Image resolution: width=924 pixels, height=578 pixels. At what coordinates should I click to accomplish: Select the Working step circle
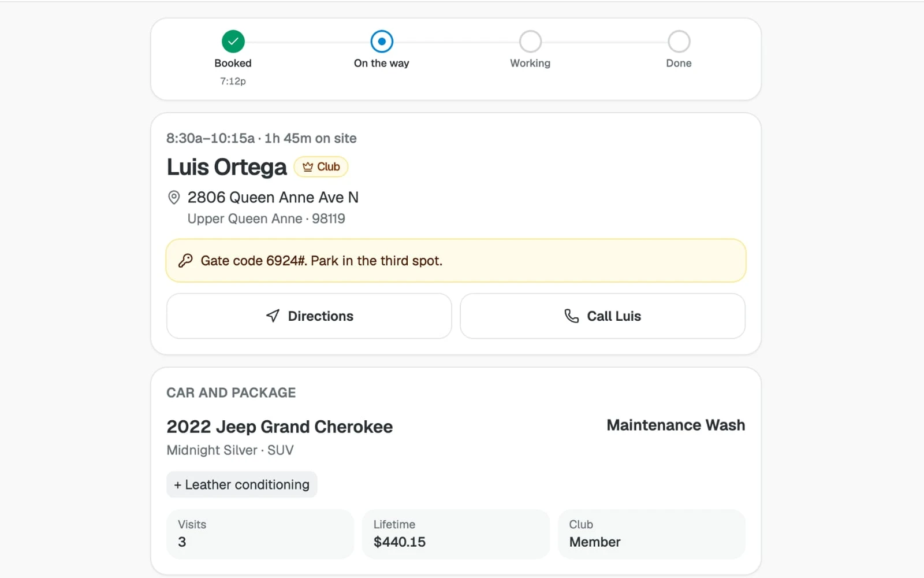(x=530, y=42)
